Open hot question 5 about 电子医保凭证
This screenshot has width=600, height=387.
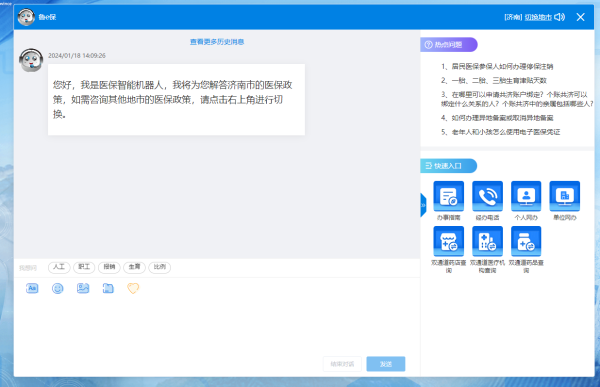501,132
